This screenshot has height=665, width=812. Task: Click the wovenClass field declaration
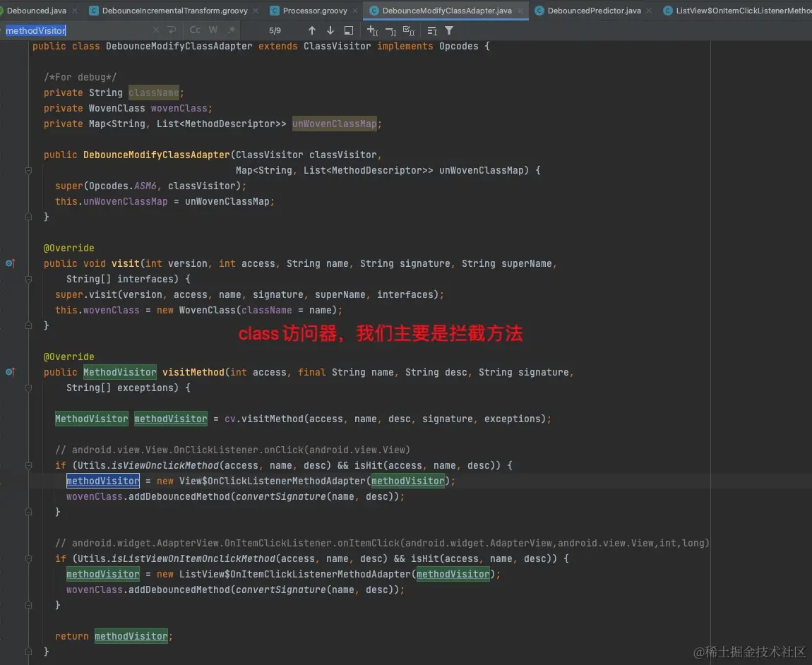[x=179, y=108]
